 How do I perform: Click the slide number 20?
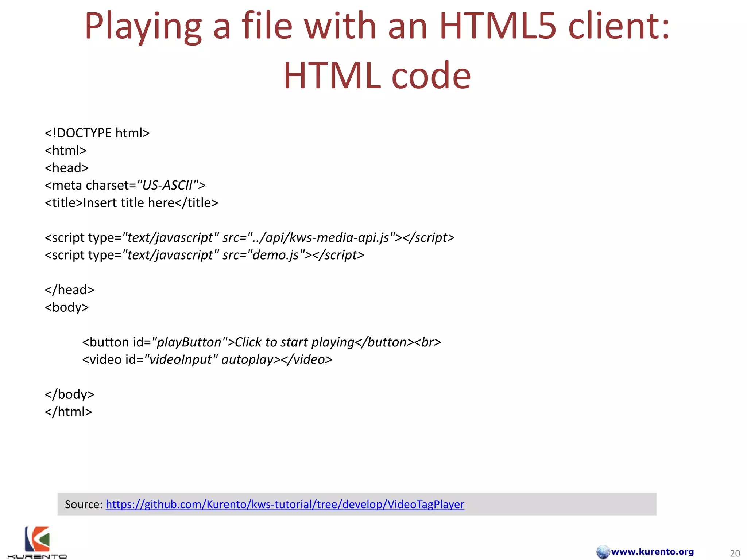(735, 553)
